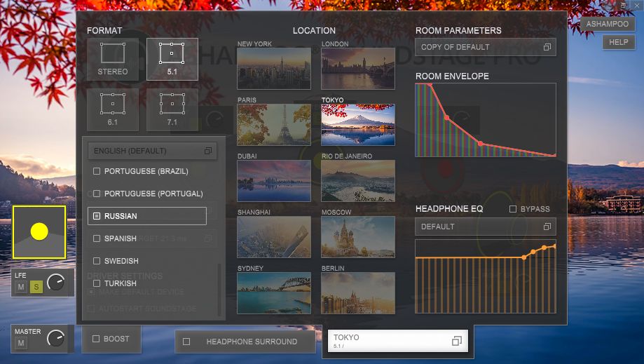Viewport: 644px width, 364px height.
Task: Mute the LFE channel
Action: (21, 287)
